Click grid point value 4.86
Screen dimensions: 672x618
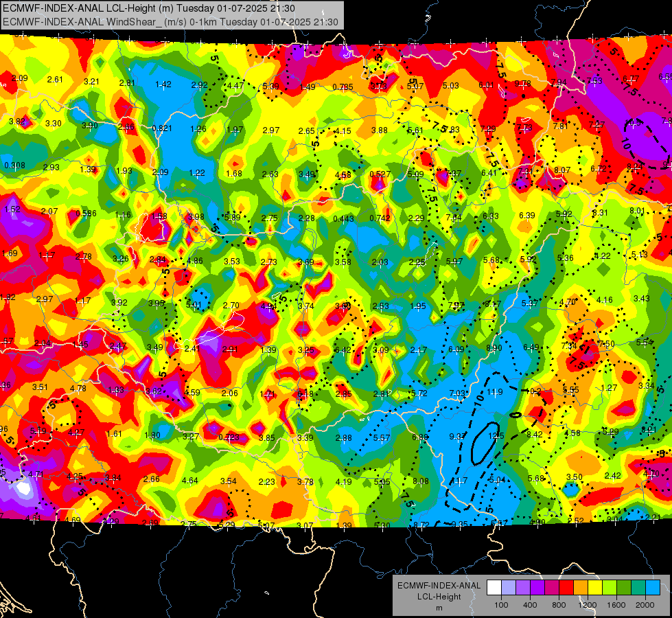click(195, 260)
